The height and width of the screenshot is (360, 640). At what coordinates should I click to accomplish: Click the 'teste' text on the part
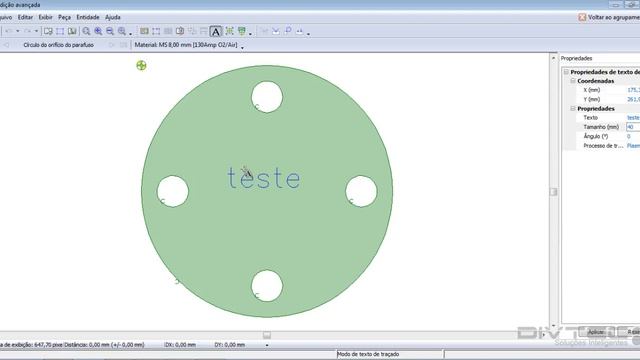click(x=264, y=178)
